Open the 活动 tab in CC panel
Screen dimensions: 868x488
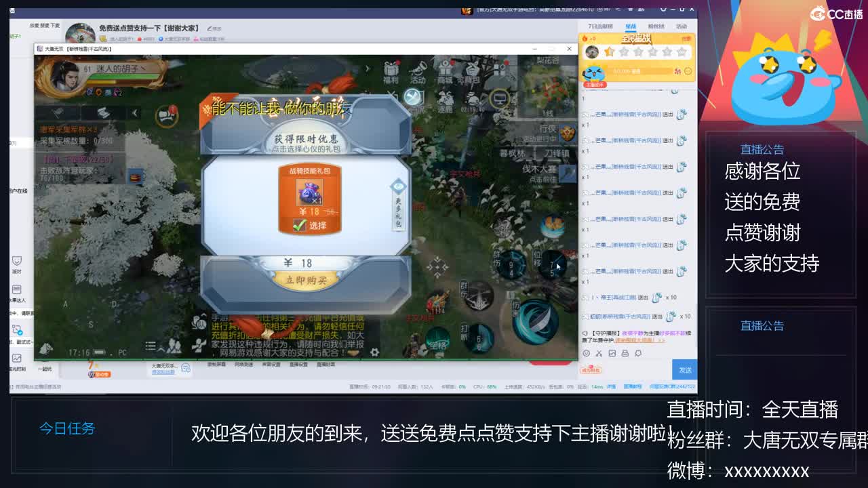point(682,26)
